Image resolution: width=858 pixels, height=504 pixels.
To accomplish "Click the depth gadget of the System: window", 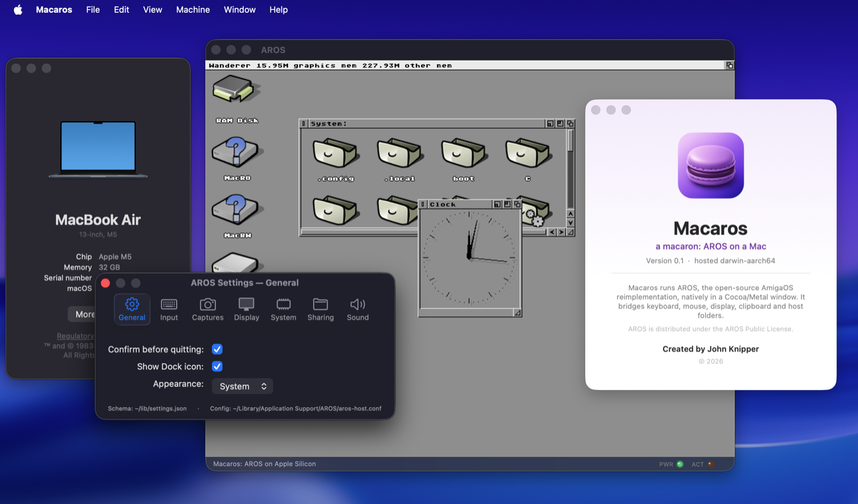I will [x=570, y=124].
